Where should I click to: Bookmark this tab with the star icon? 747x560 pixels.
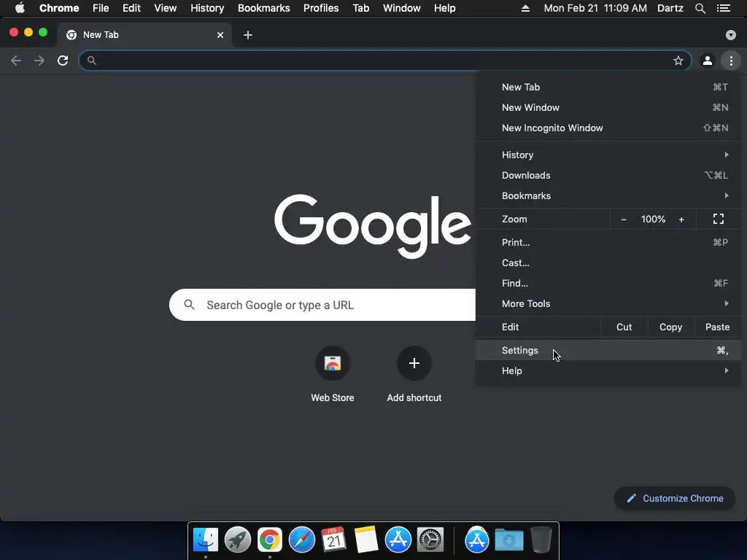(x=678, y=61)
